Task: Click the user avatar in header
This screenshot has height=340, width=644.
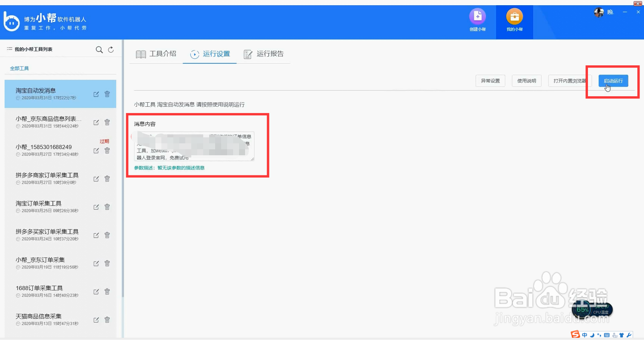Action: (x=599, y=12)
